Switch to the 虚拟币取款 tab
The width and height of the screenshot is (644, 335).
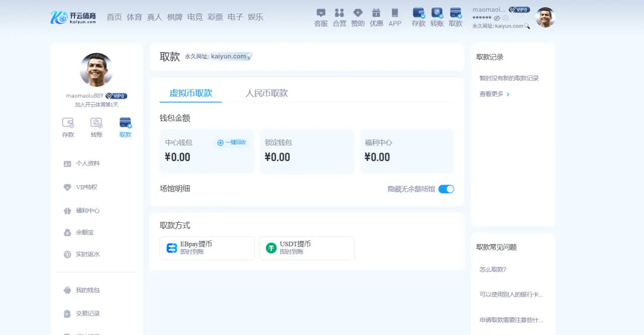191,93
